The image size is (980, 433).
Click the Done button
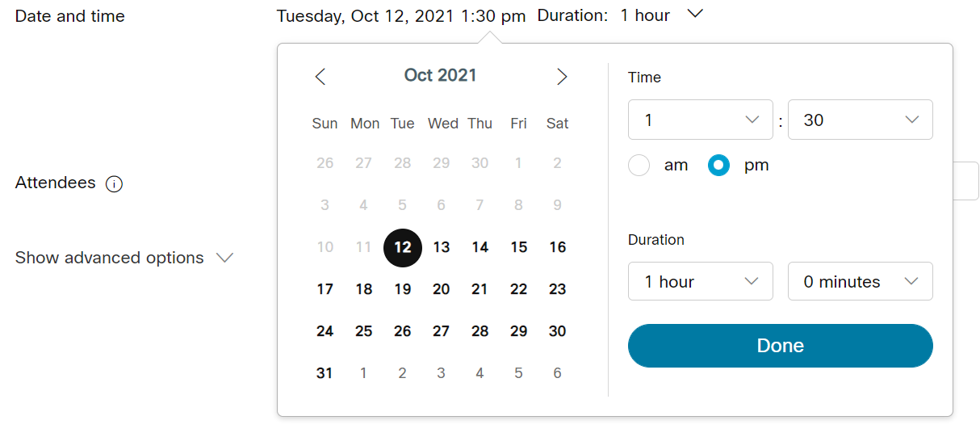[781, 346]
